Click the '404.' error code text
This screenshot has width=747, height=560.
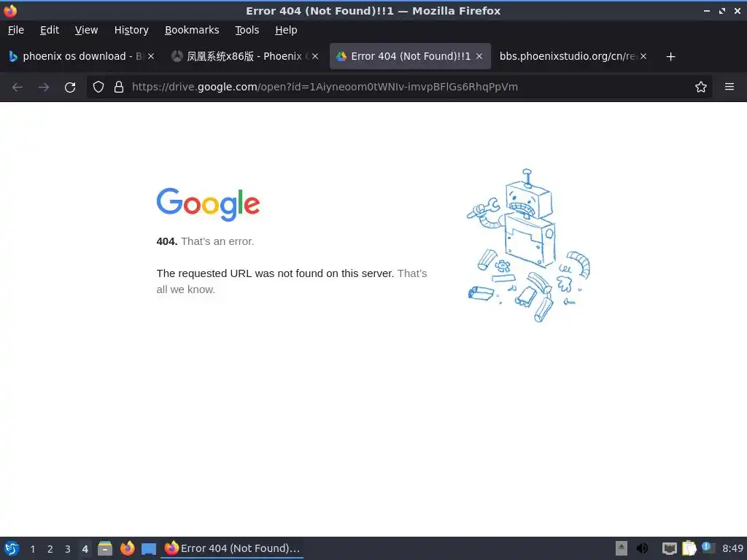(167, 241)
